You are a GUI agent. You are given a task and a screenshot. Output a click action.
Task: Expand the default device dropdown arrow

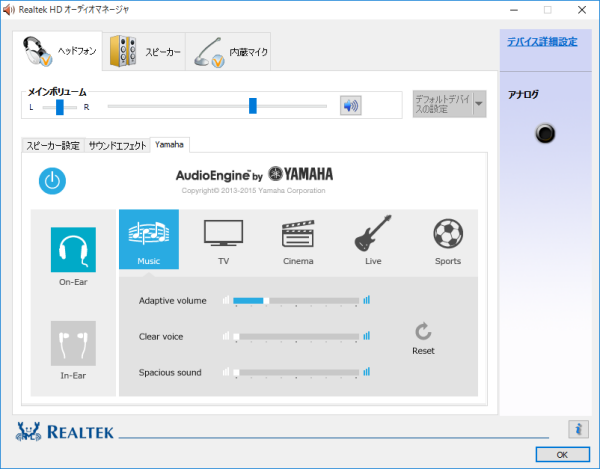click(479, 104)
